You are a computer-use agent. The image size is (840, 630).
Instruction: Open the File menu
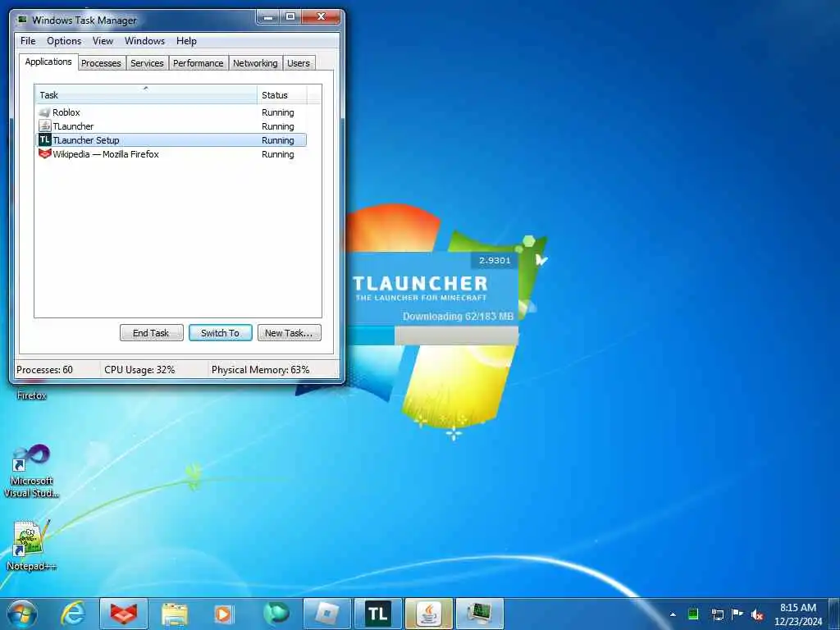coord(28,41)
